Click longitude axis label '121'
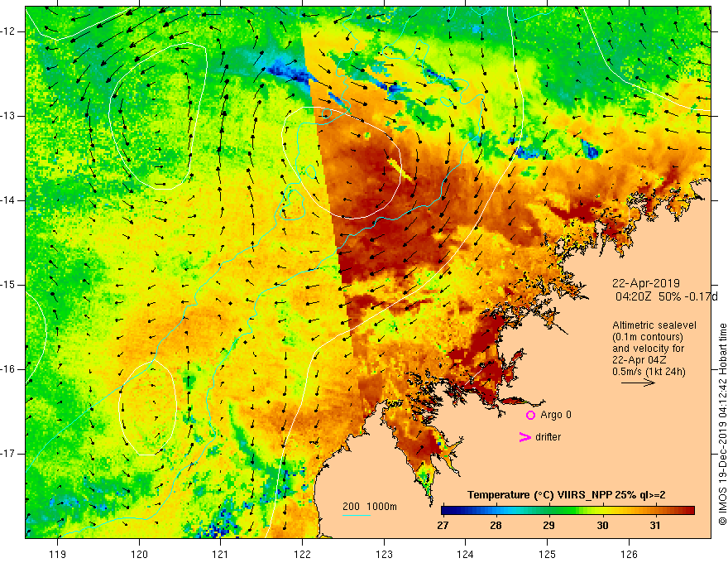 (x=221, y=554)
